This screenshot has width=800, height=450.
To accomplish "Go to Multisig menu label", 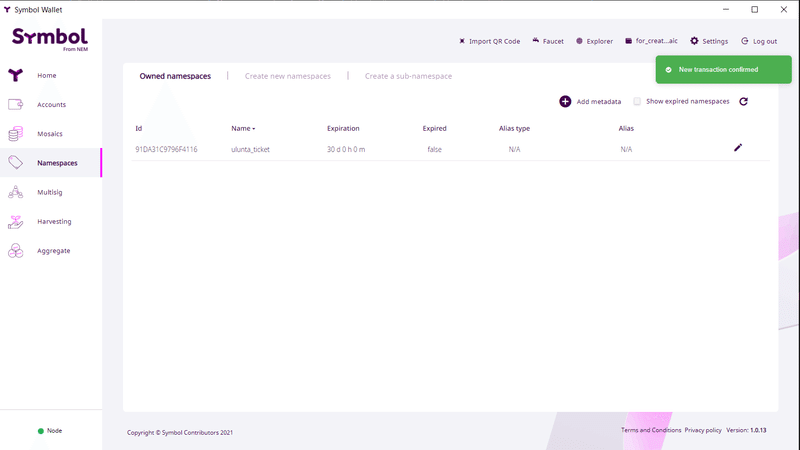I will tap(49, 192).
